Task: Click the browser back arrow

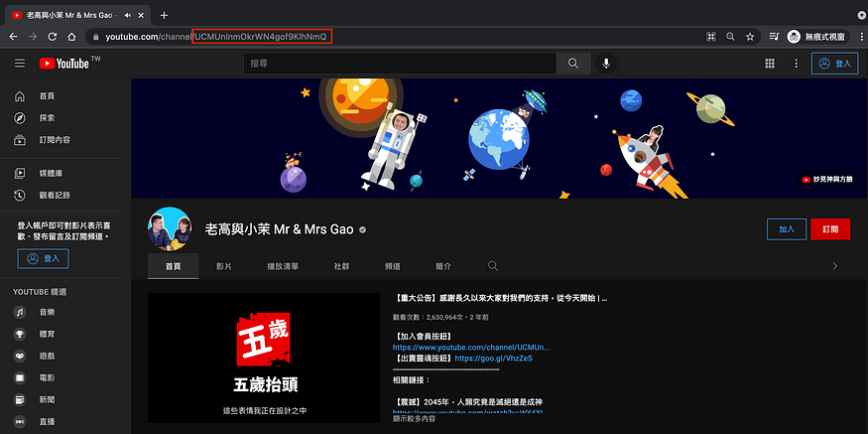Action: point(13,37)
